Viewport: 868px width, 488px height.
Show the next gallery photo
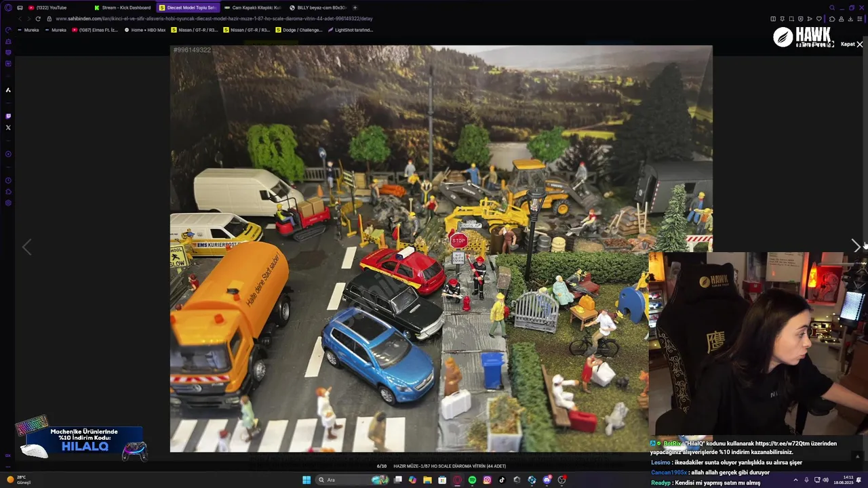coord(856,247)
